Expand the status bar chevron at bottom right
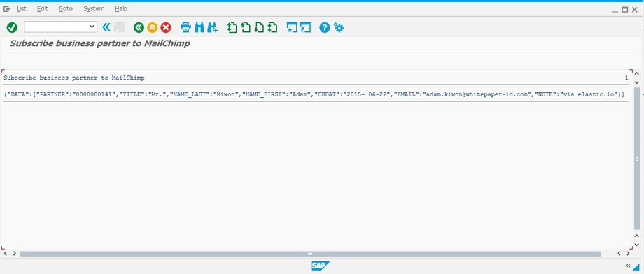Screen dimensions: 644x274 [x=628, y=266]
